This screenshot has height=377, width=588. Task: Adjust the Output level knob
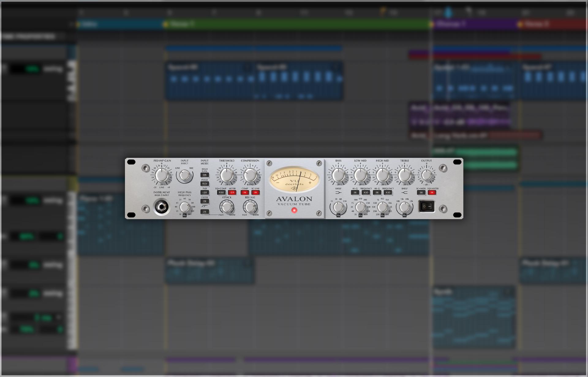[x=426, y=175]
